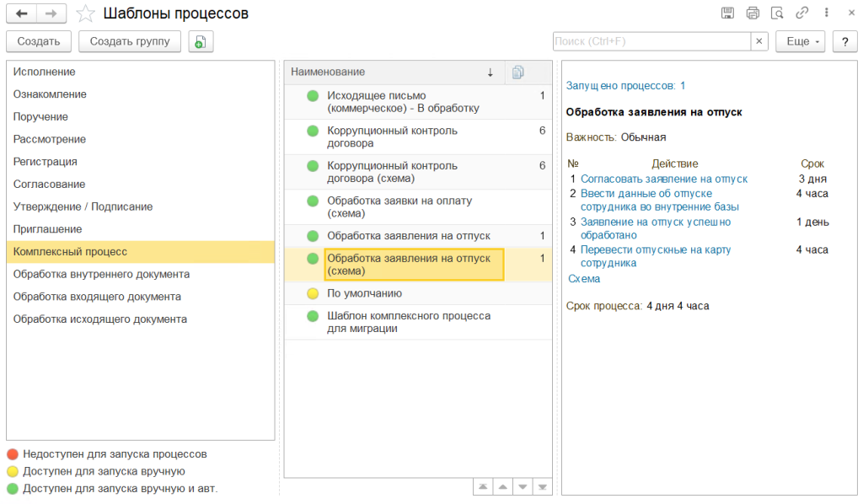Click the Создать button
Screen dimensions: 863x504
point(39,41)
